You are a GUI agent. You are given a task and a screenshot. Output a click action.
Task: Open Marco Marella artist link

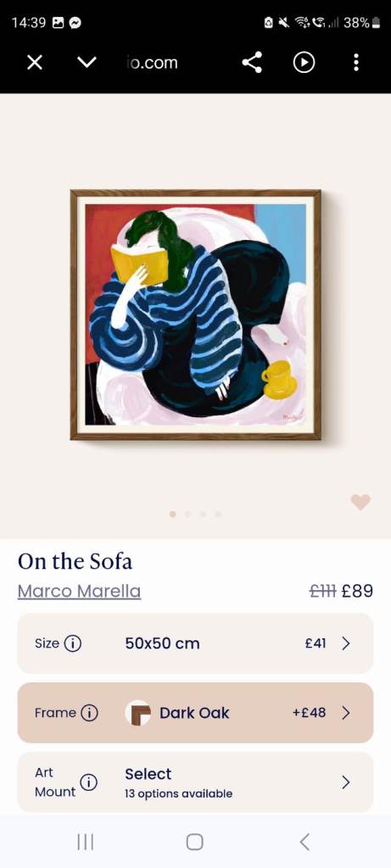pos(79,591)
